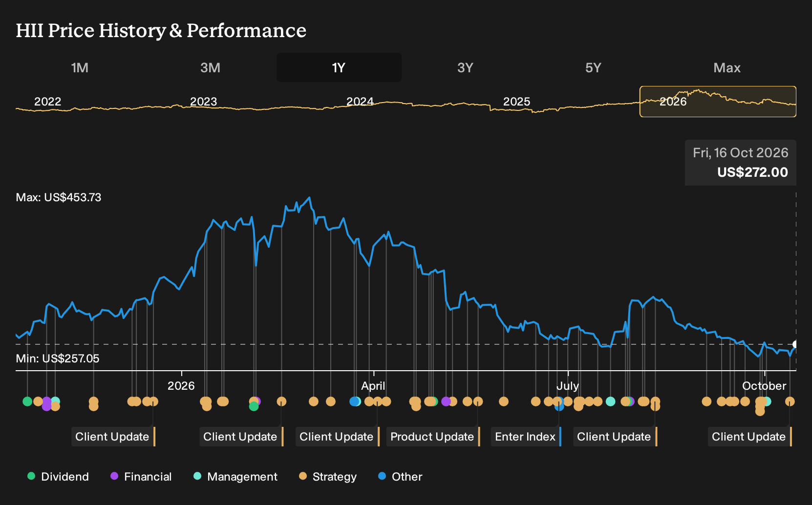
Task: Click 2022 on the overview timeline
Action: pyautogui.click(x=47, y=102)
